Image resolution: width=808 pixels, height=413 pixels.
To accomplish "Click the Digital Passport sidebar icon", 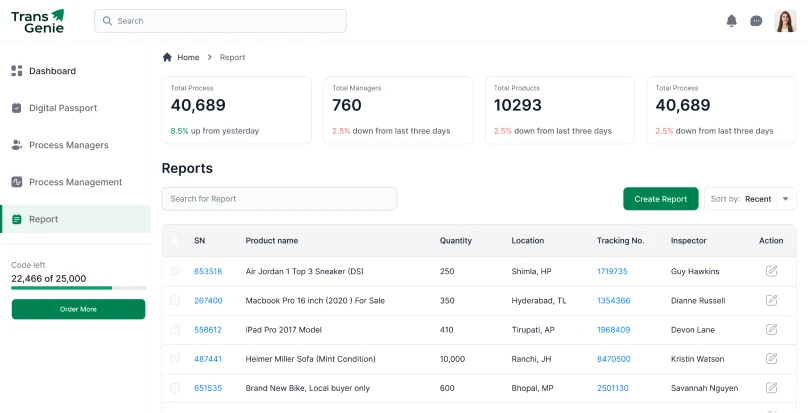I will pyautogui.click(x=17, y=108).
